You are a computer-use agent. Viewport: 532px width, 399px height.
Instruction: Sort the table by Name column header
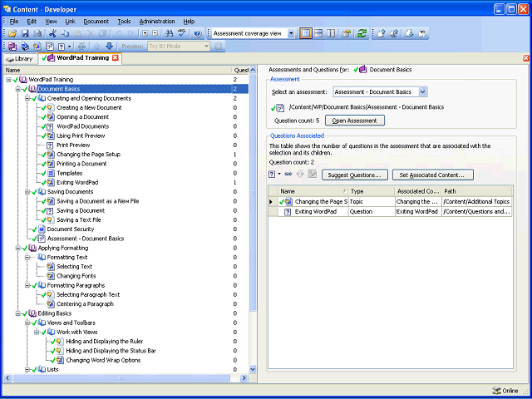point(313,191)
